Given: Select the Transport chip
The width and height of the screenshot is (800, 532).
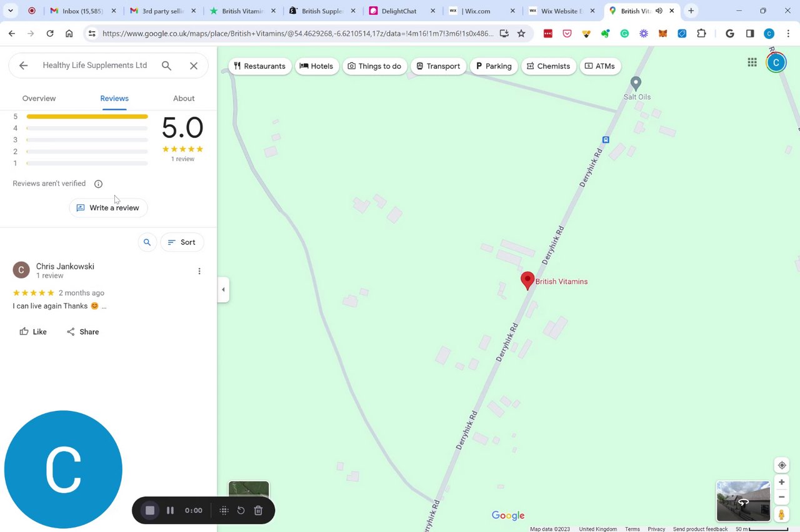Looking at the screenshot, I should pos(438,66).
